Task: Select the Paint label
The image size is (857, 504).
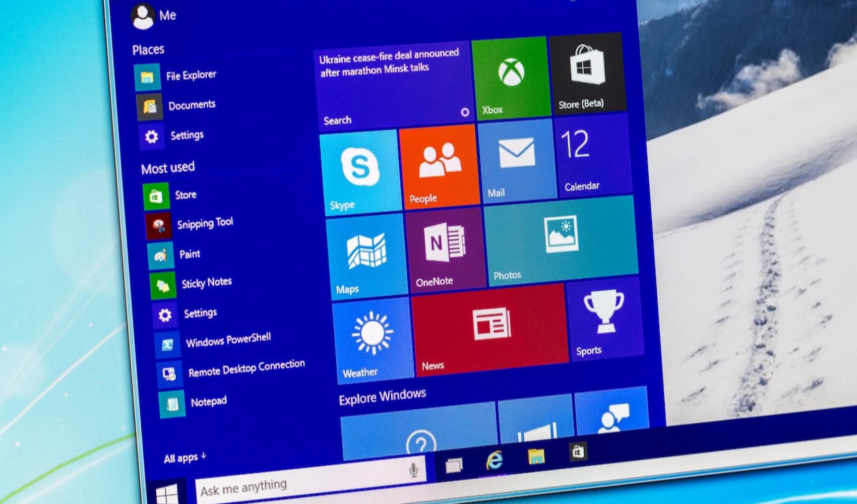Action: tap(190, 254)
